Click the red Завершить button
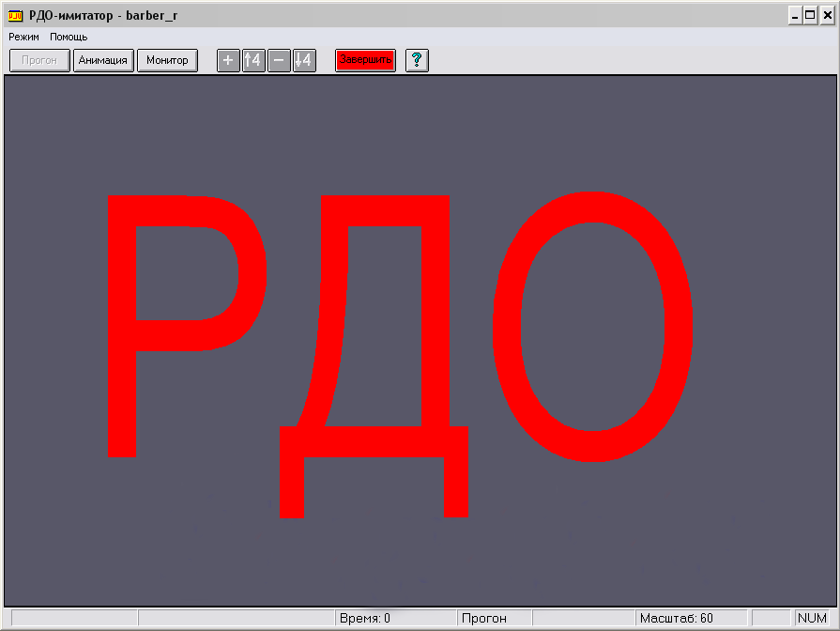This screenshot has height=631, width=840. point(365,60)
